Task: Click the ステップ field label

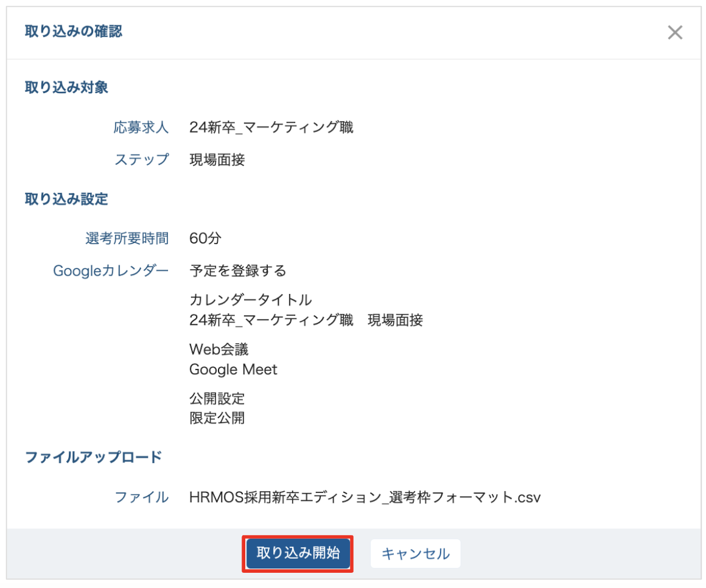Action: click(141, 160)
